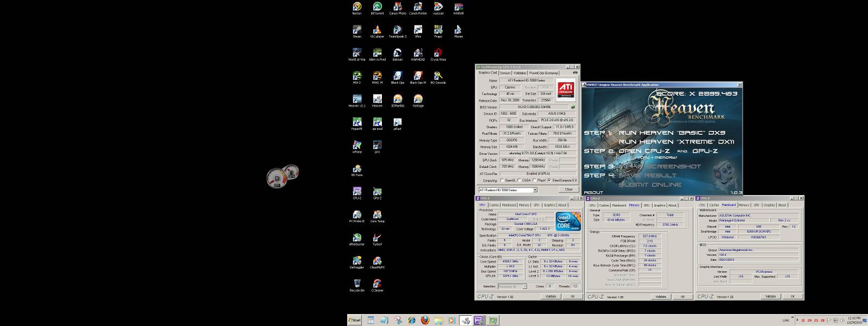Launch the Heaven v2.1 desktop shortcut
Viewport: 868px width, 326px height.
[357, 101]
